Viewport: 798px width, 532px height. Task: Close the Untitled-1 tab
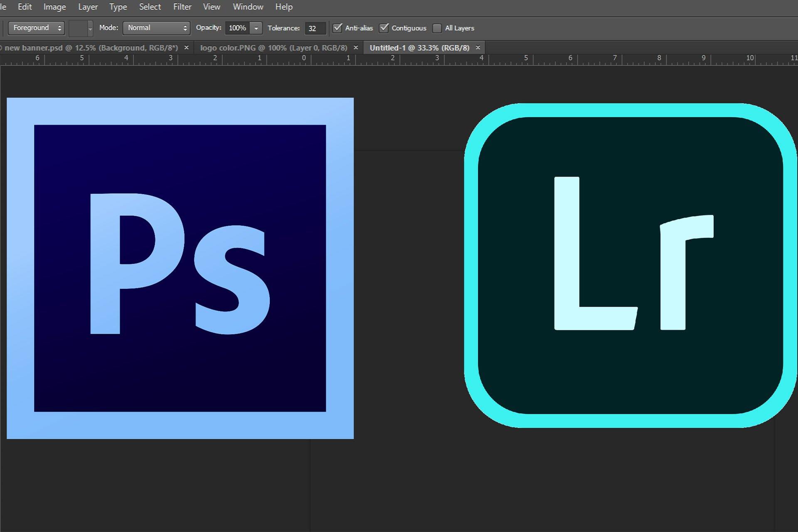pyautogui.click(x=478, y=47)
